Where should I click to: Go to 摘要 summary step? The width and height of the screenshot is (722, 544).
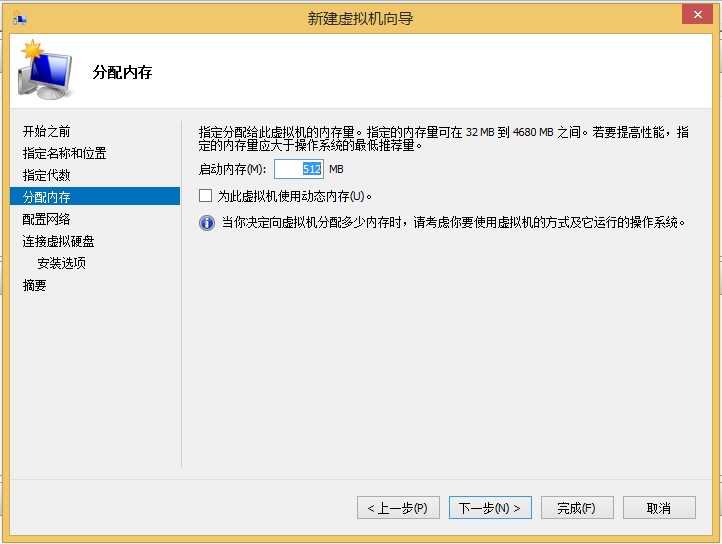point(35,285)
